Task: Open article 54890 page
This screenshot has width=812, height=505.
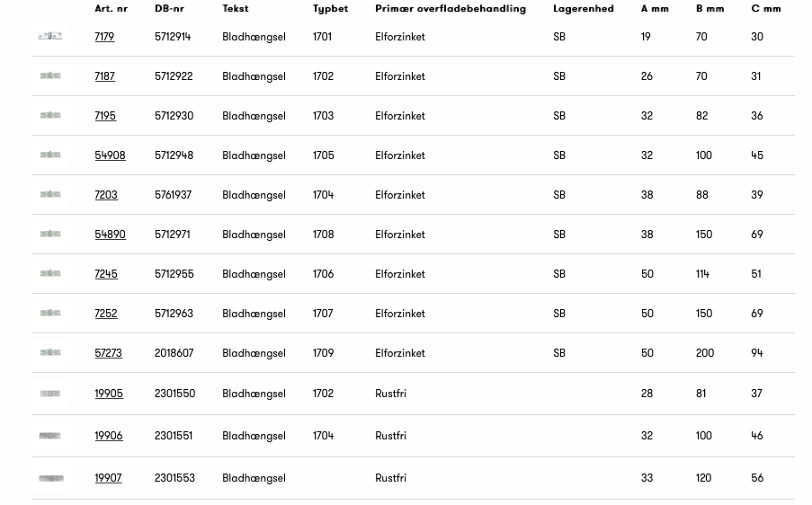Action: coord(110,235)
